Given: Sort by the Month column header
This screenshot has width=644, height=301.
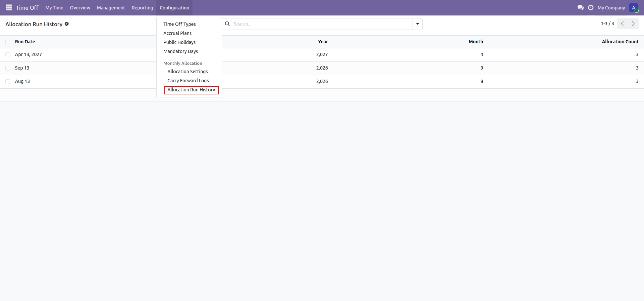Looking at the screenshot, I should (476, 42).
